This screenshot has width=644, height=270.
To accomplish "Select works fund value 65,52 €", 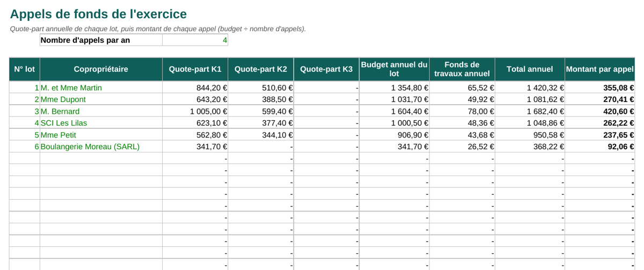I will pos(462,87).
